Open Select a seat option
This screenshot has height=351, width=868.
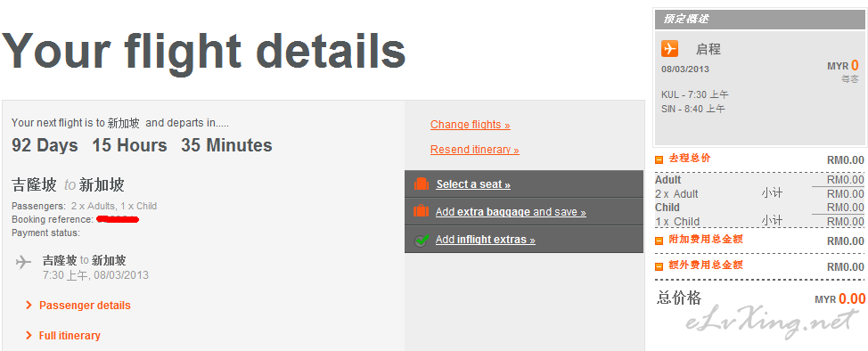click(x=473, y=184)
